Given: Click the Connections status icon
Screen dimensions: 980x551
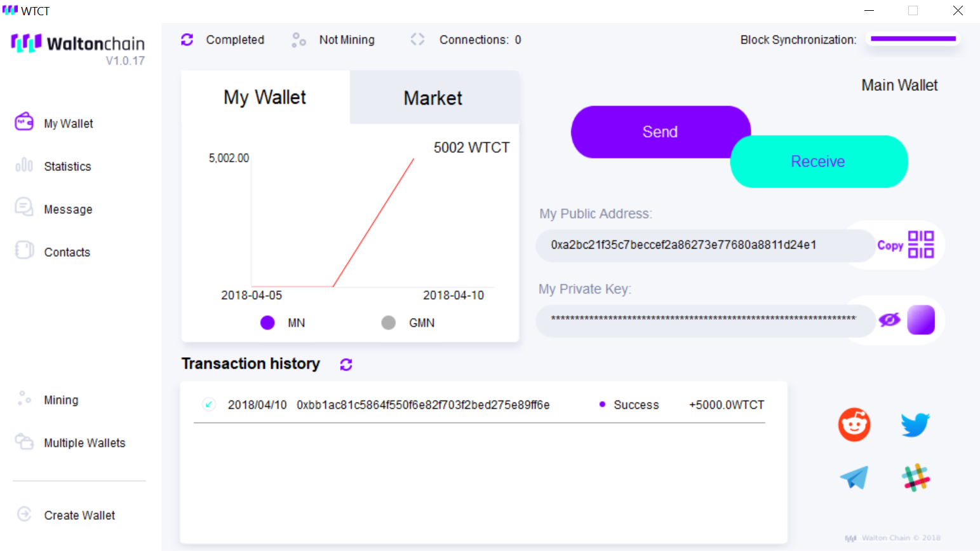Looking at the screenshot, I should pos(417,39).
